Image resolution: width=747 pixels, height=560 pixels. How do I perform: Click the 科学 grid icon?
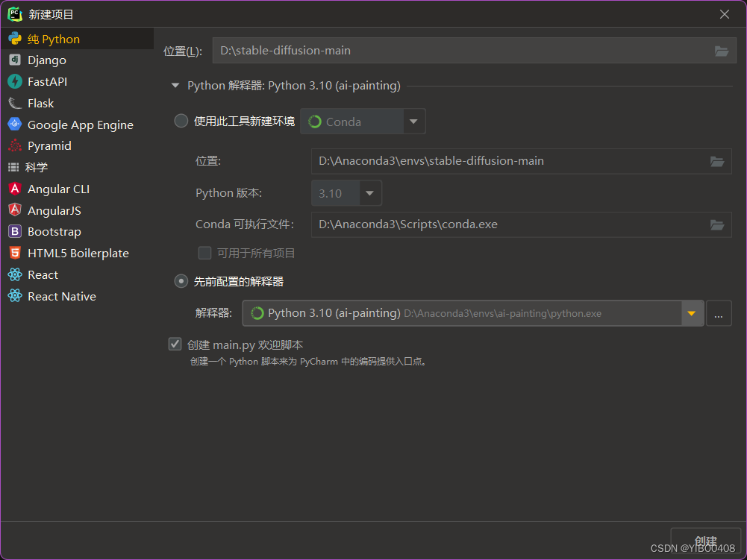coord(13,167)
